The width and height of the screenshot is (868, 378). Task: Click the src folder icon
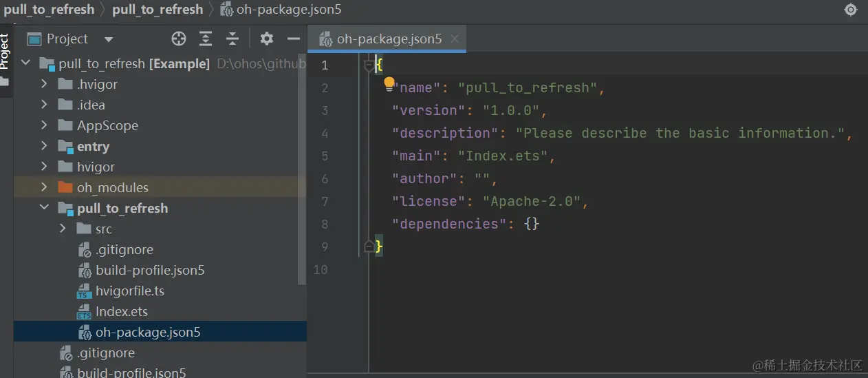[x=84, y=229]
